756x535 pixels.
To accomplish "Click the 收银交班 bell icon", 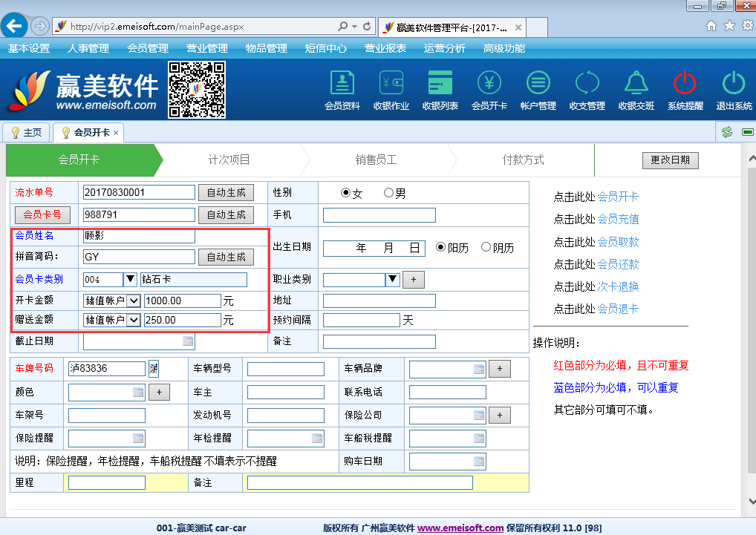I will click(x=636, y=89).
